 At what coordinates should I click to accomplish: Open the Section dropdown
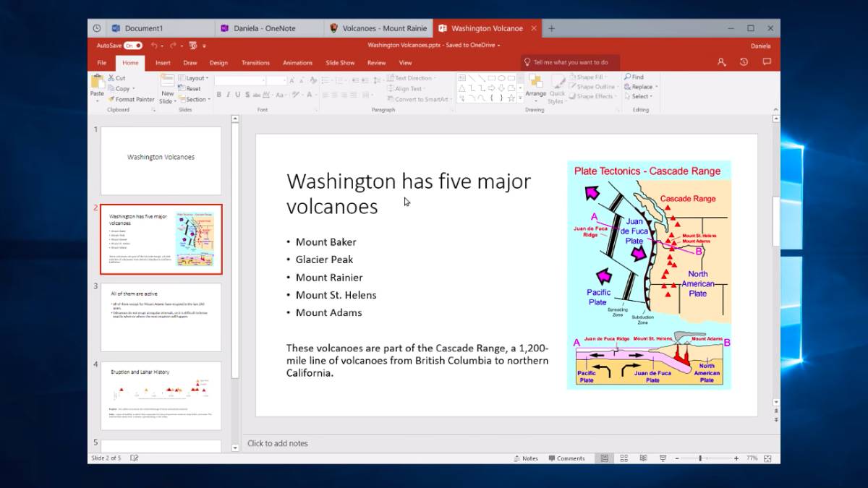pyautogui.click(x=194, y=100)
